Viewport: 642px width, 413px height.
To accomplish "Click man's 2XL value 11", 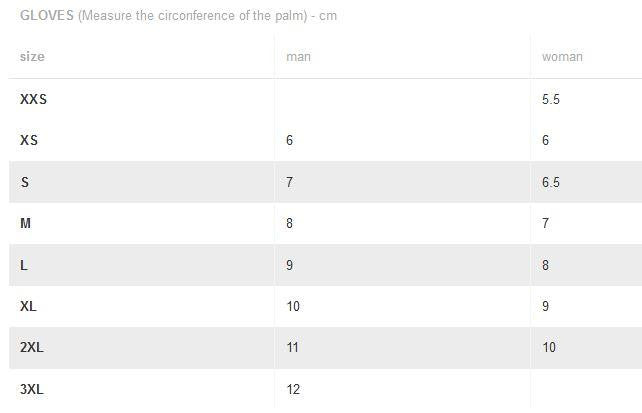I will 292,348.
